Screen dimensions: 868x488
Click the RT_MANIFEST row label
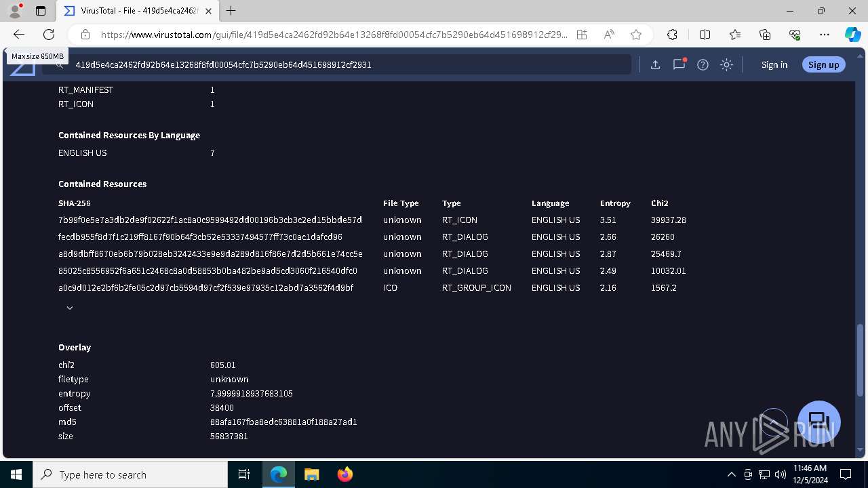coord(85,90)
